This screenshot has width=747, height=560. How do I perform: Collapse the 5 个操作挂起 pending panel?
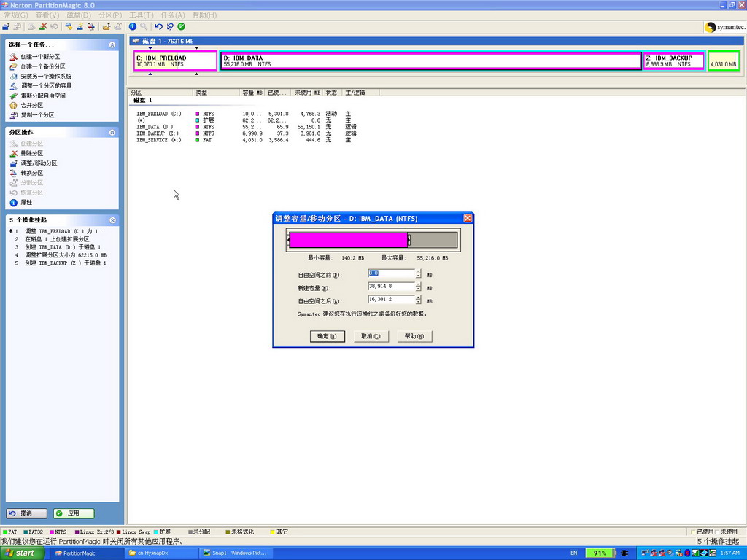(112, 219)
